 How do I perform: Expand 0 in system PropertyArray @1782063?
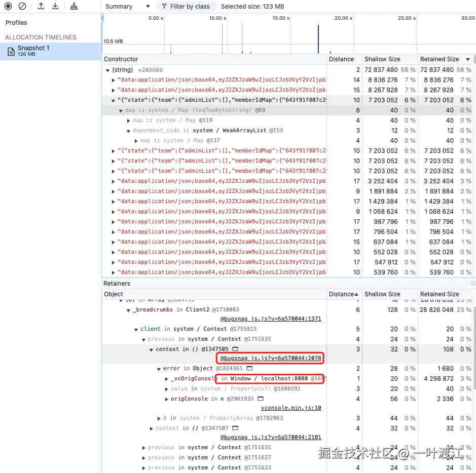tap(159, 418)
